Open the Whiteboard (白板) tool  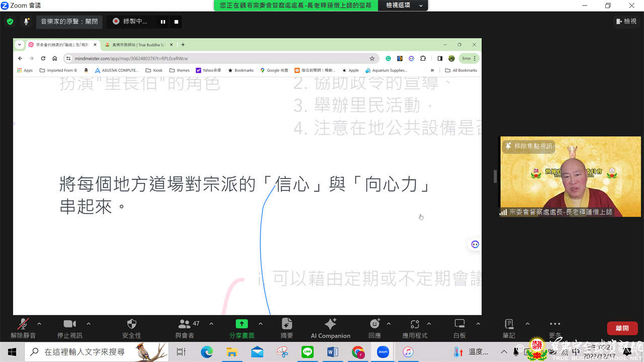coord(459,328)
